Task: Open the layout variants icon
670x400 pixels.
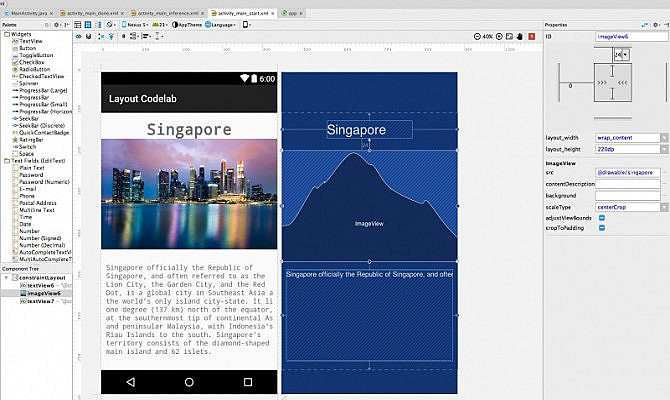Action: click(x=247, y=25)
